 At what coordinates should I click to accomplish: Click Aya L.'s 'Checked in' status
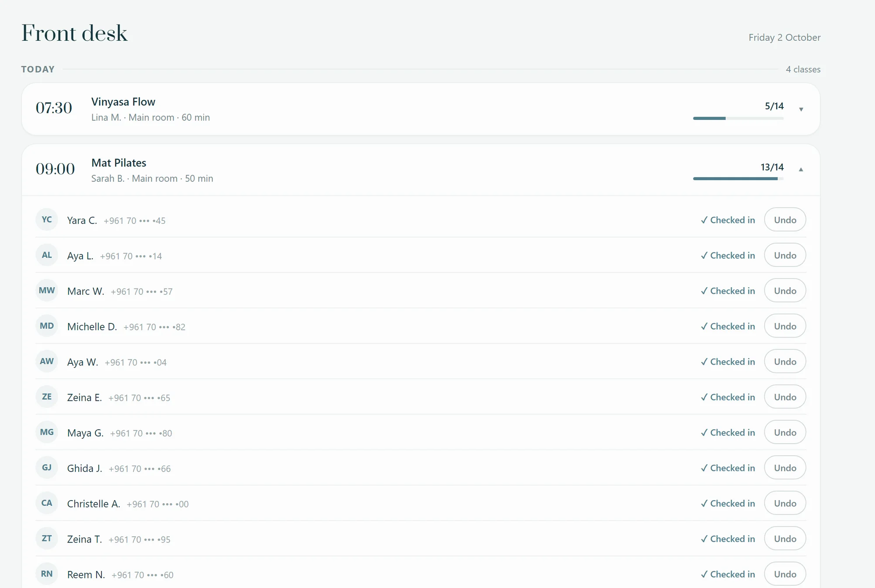pos(728,255)
